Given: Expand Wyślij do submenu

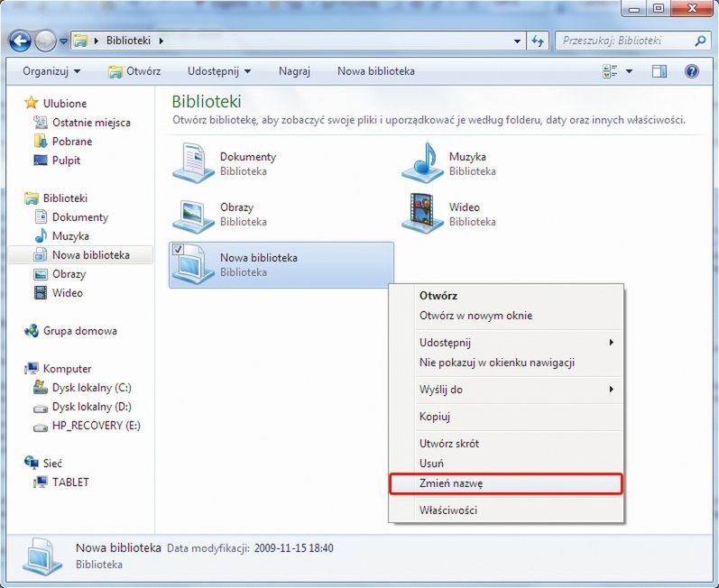Looking at the screenshot, I should tap(506, 390).
